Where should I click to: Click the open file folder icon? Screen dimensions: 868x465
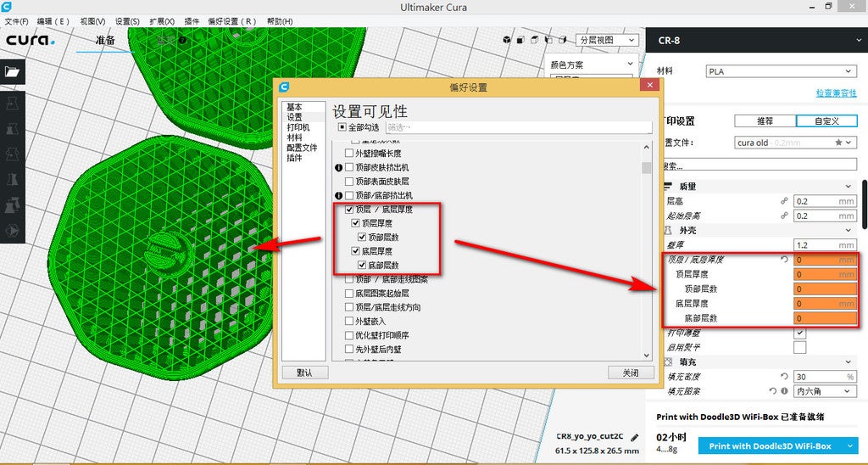point(12,71)
